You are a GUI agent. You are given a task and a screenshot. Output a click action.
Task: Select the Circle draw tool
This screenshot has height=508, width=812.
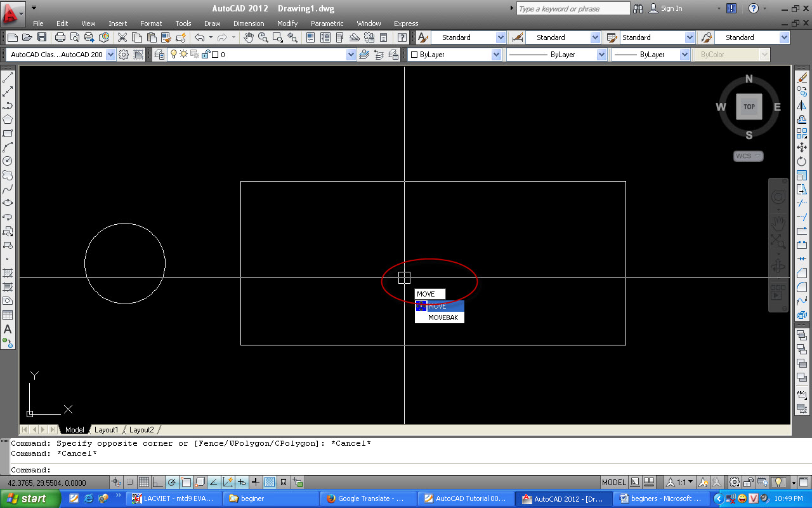[8, 161]
